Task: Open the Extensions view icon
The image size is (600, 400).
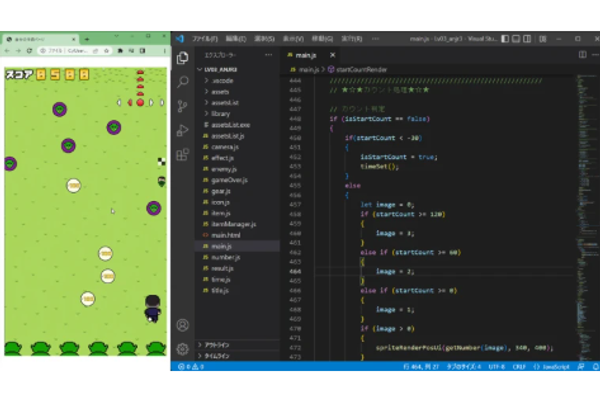Action: tap(183, 155)
